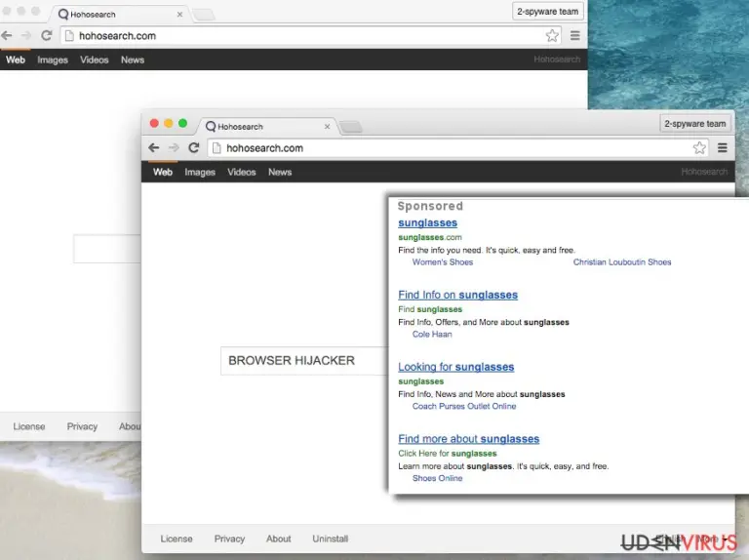Open the 'Find Info on sunglasses' ad

click(x=457, y=296)
